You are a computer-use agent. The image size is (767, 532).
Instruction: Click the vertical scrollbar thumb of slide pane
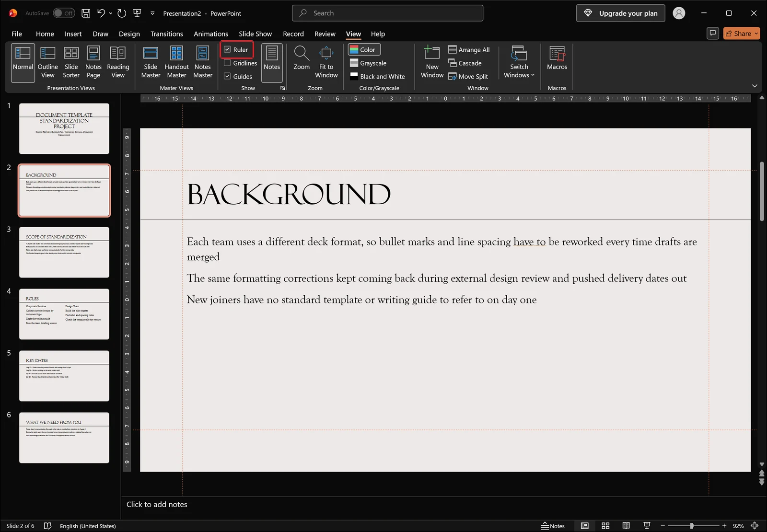pyautogui.click(x=762, y=192)
